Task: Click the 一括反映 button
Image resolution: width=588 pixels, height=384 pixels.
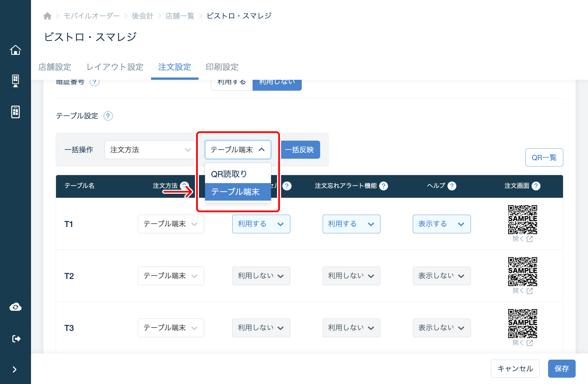Action: 300,150
